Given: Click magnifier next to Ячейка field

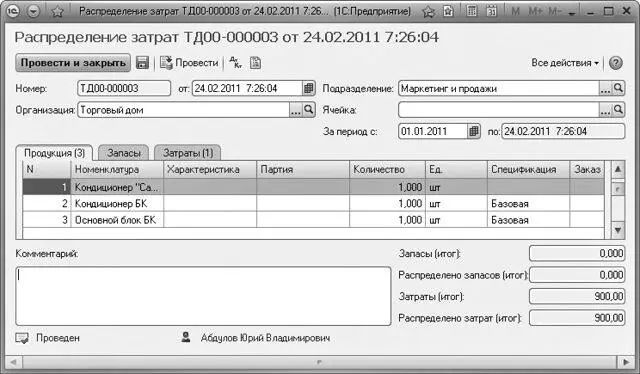Looking at the screenshot, I should (x=618, y=110).
